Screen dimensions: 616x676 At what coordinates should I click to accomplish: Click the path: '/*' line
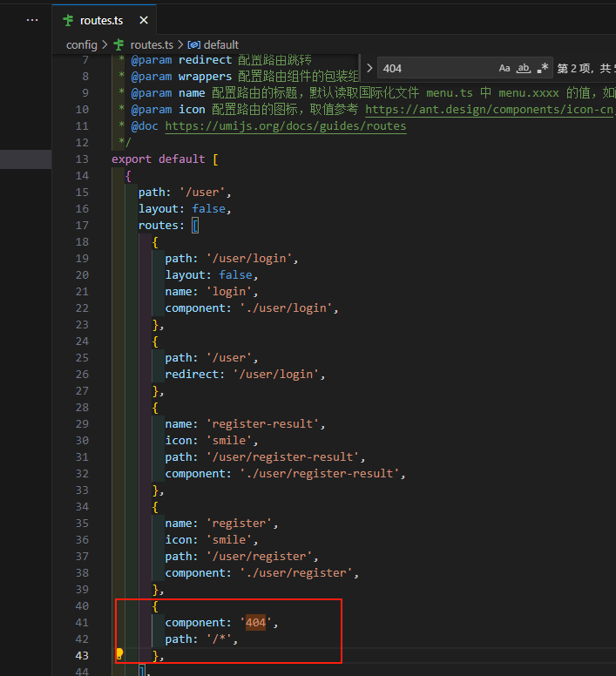201,639
